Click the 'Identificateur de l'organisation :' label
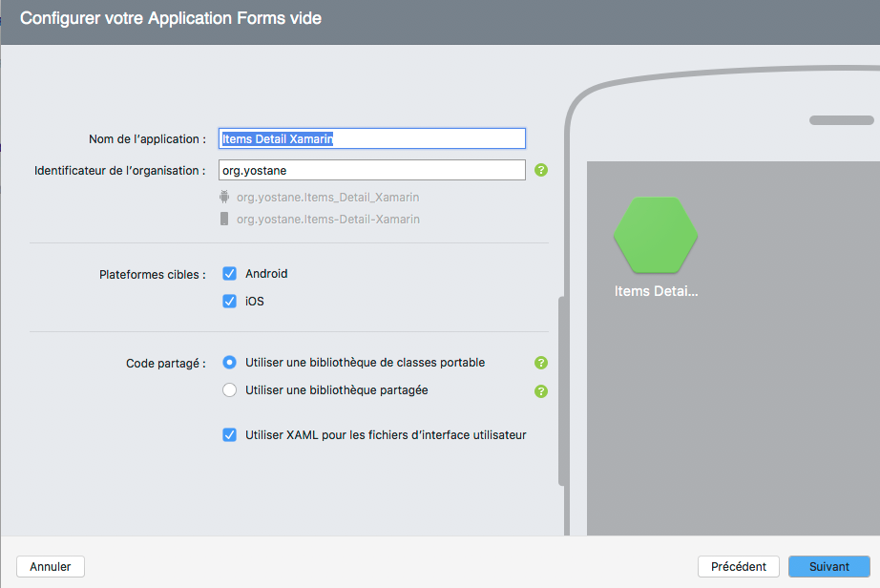This screenshot has width=880, height=588. (120, 171)
